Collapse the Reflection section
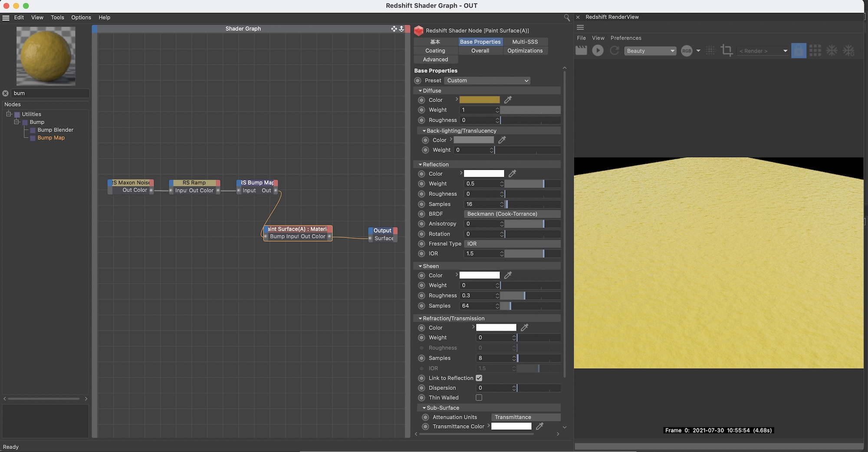The width and height of the screenshot is (868, 452). [420, 165]
